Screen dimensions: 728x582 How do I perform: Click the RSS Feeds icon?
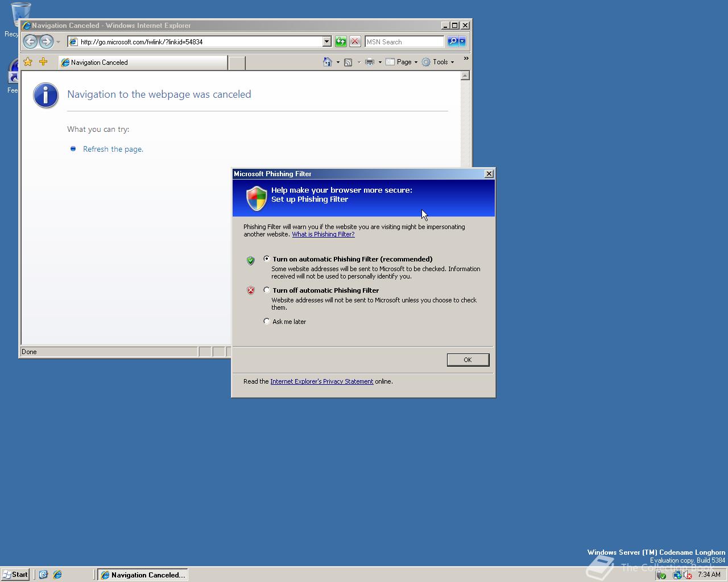point(348,62)
